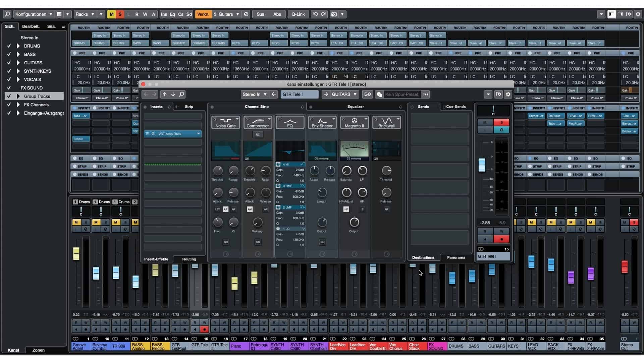Enable record on GTR Tele I settings

501,239
